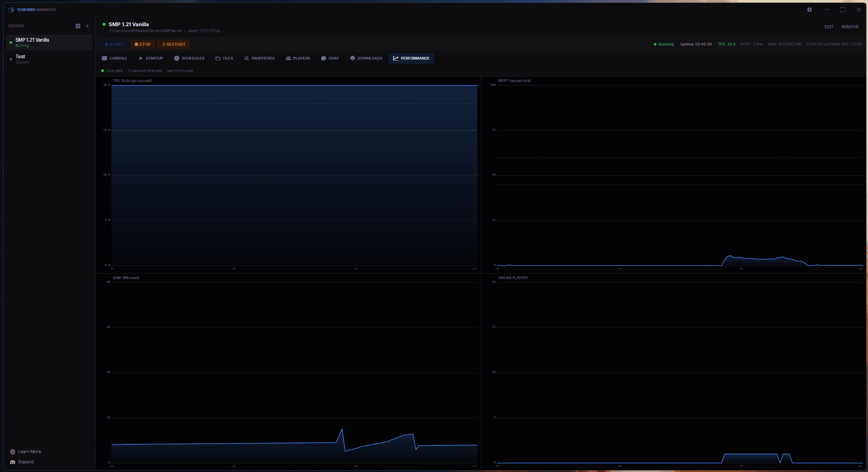Close the Tenebris Manager window
This screenshot has height=472, width=868.
click(x=858, y=10)
